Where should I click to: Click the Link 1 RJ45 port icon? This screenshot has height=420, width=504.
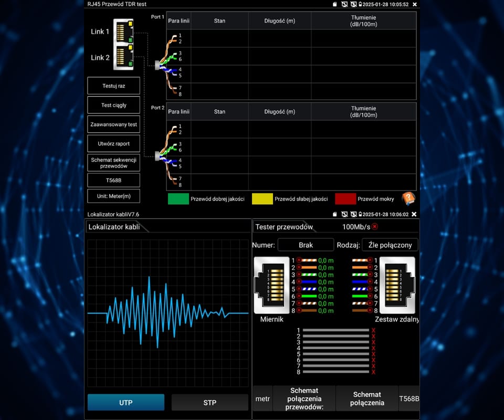(x=123, y=31)
